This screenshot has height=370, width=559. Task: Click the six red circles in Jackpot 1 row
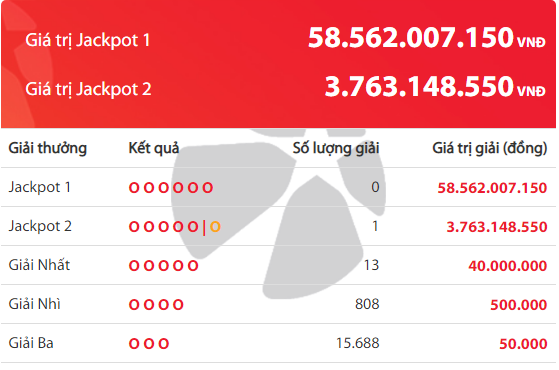click(171, 188)
